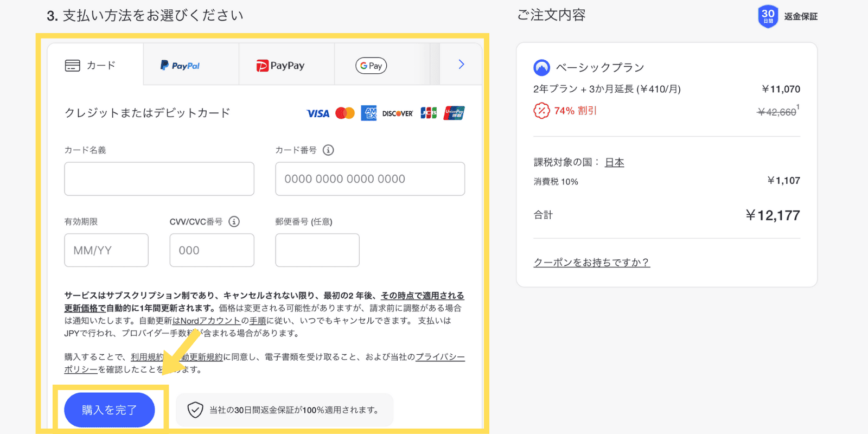Click the クレジットまたはデビットカード heading

point(148,113)
